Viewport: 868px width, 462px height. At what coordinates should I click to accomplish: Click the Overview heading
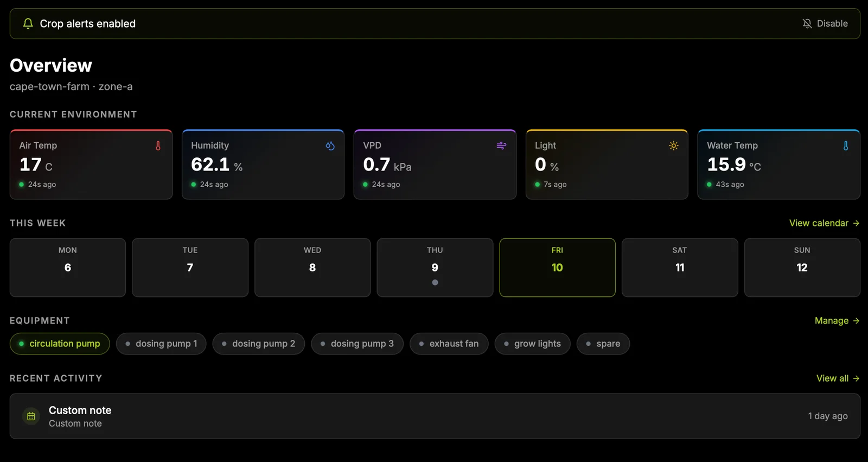(51, 66)
